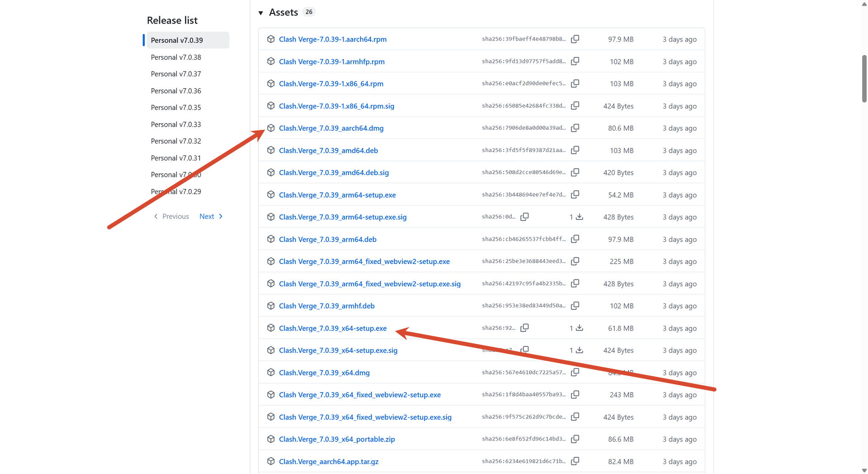This screenshot has width=868, height=474.
Task: Copy hash of Clash.Verge_7.0.39_arm64-setup.exe
Action: point(575,194)
